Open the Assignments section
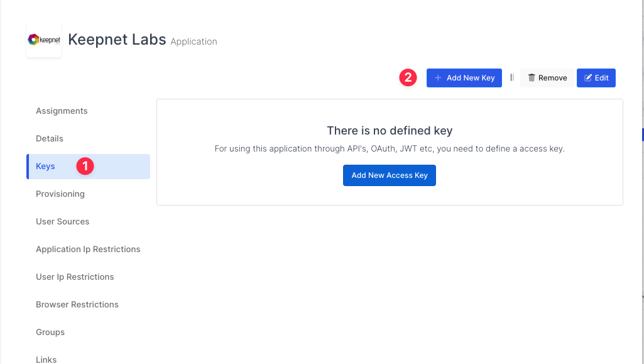 point(62,111)
